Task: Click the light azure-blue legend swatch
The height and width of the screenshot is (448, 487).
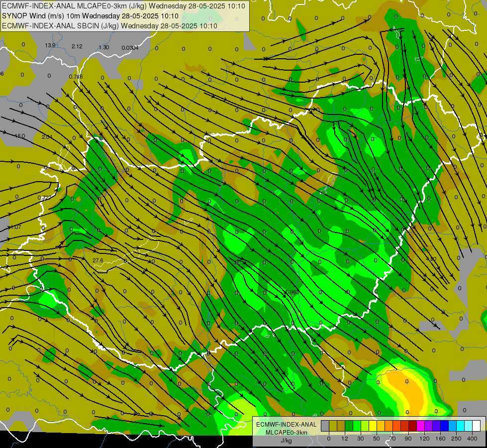Action: coord(453,426)
